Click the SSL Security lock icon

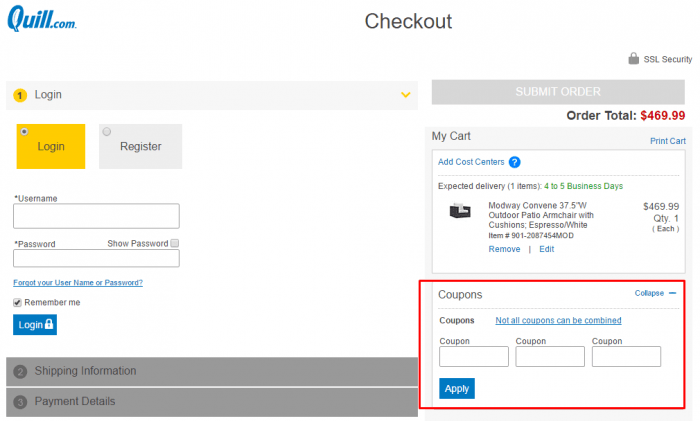(633, 58)
